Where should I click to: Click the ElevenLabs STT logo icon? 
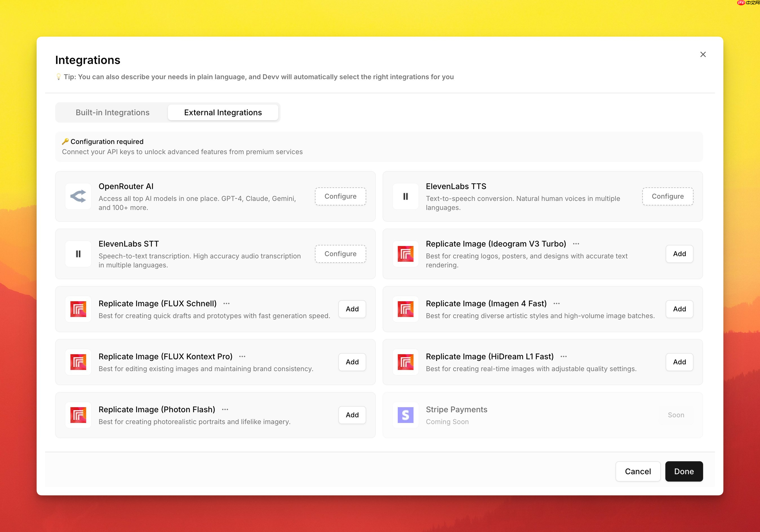(x=78, y=254)
